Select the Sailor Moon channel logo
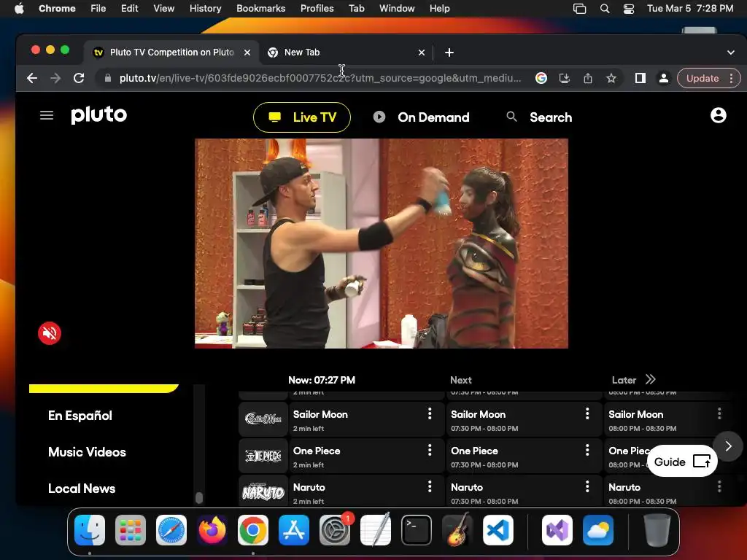 pos(263,419)
